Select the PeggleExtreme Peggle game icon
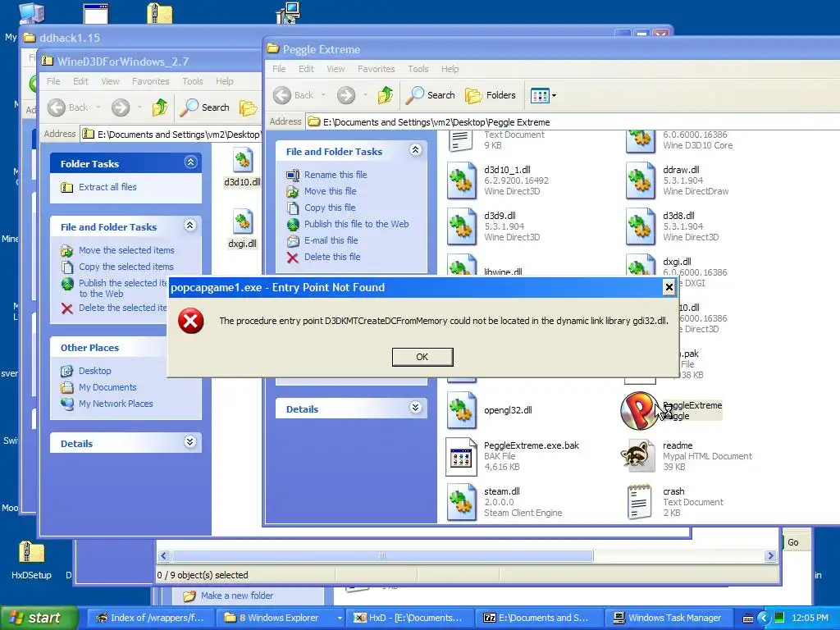840x630 pixels. click(639, 411)
